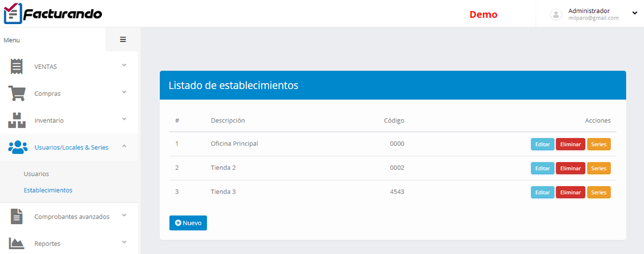Toggle the hamburger menu button
This screenshot has width=644, height=254.
click(123, 40)
